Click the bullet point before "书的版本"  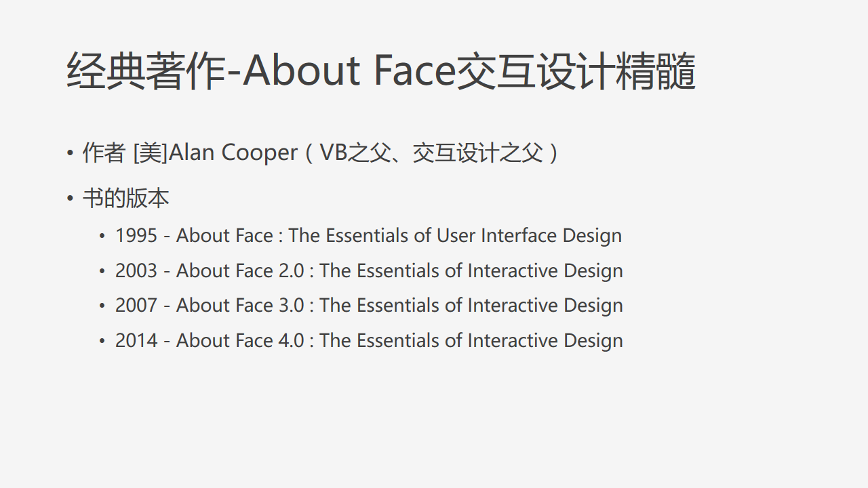pos(70,199)
